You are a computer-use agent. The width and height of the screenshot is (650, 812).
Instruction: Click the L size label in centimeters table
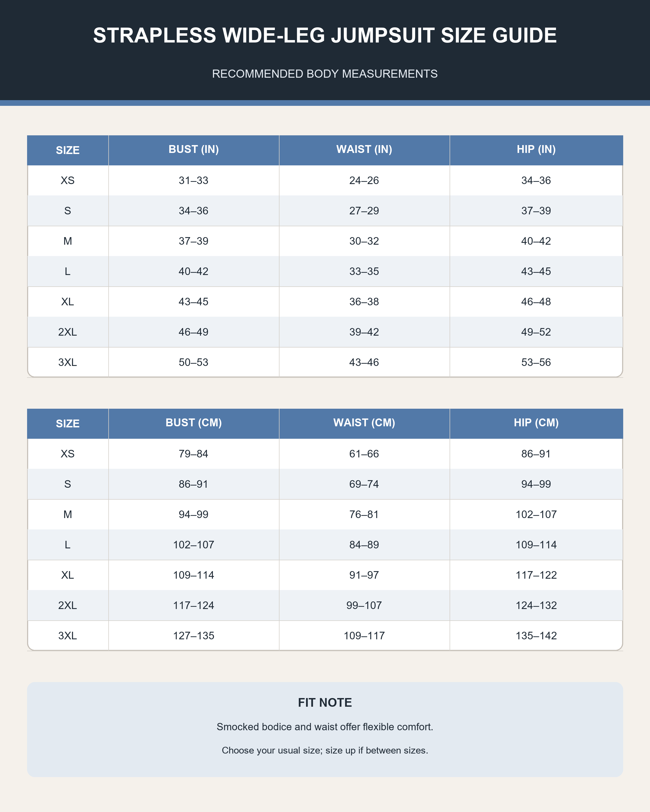click(x=67, y=545)
